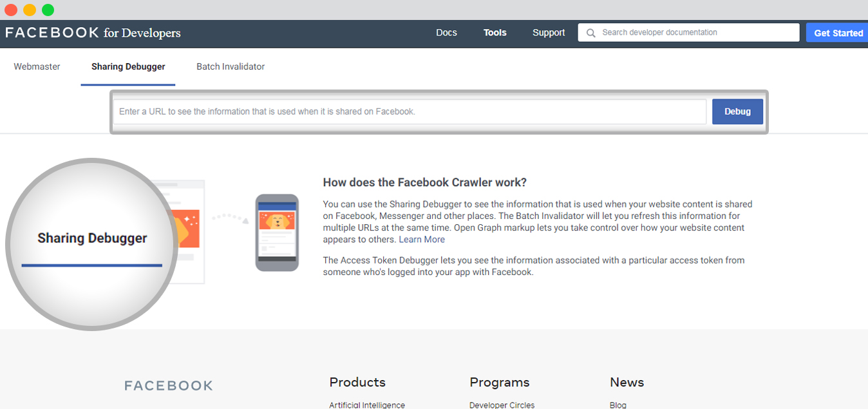Click the Products footer heading
This screenshot has width=868, height=409.
[x=357, y=382]
